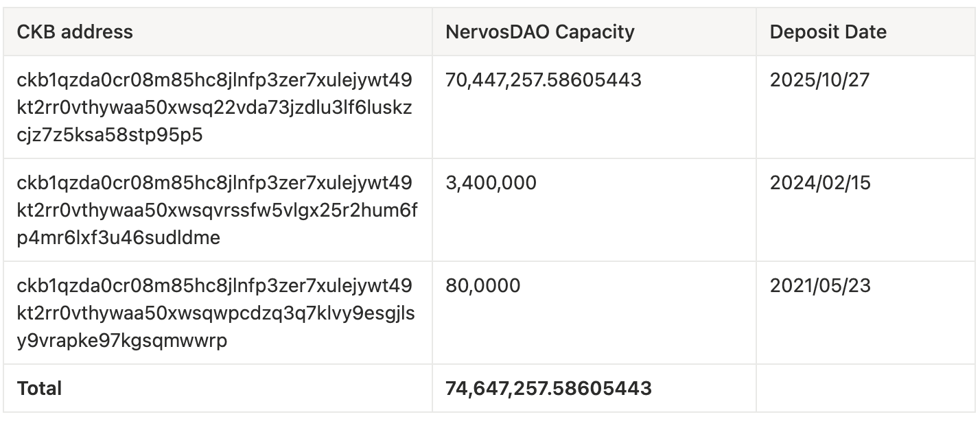Image resolution: width=980 pixels, height=421 pixels.
Task: Click the 3,400,000 capacity value
Action: (x=491, y=183)
